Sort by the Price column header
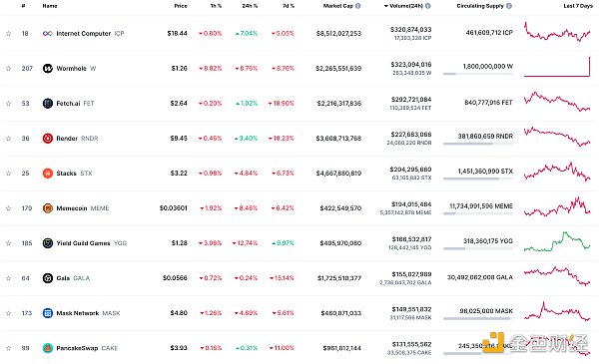 click(181, 6)
